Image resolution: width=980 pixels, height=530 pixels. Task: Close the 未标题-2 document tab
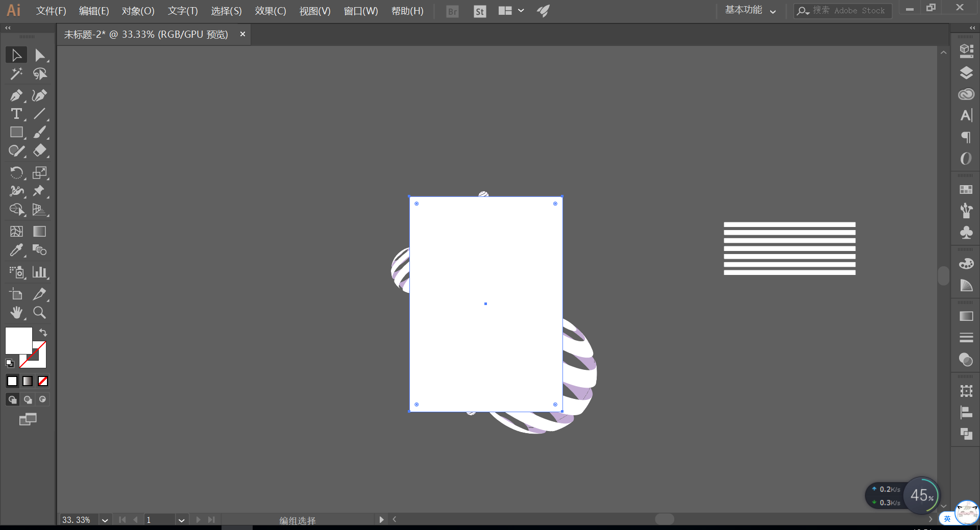[242, 34]
